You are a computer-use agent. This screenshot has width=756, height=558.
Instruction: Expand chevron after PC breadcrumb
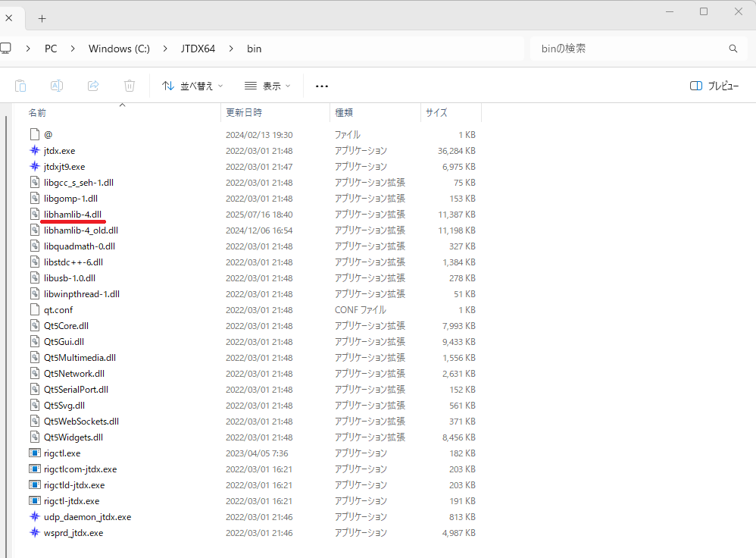click(x=73, y=49)
